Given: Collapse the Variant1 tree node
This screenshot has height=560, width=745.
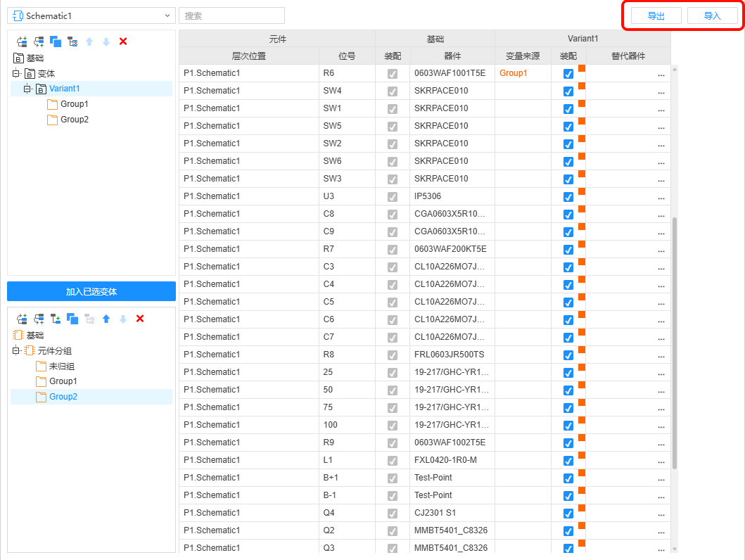Looking at the screenshot, I should tap(27, 89).
